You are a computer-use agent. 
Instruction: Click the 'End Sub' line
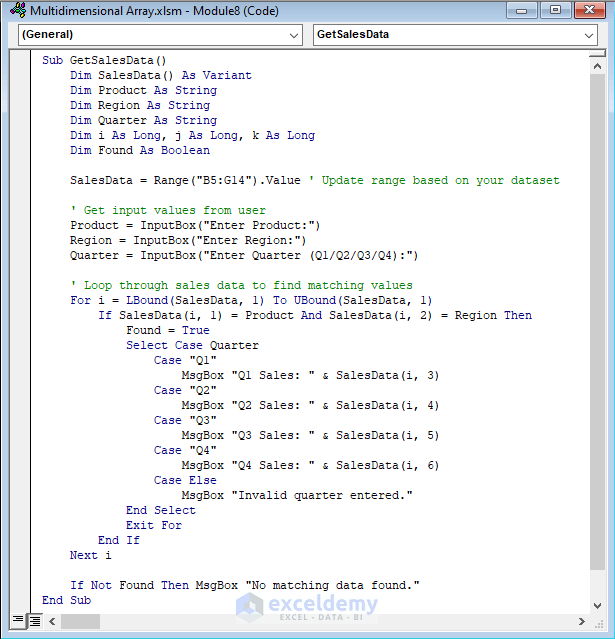(66, 600)
